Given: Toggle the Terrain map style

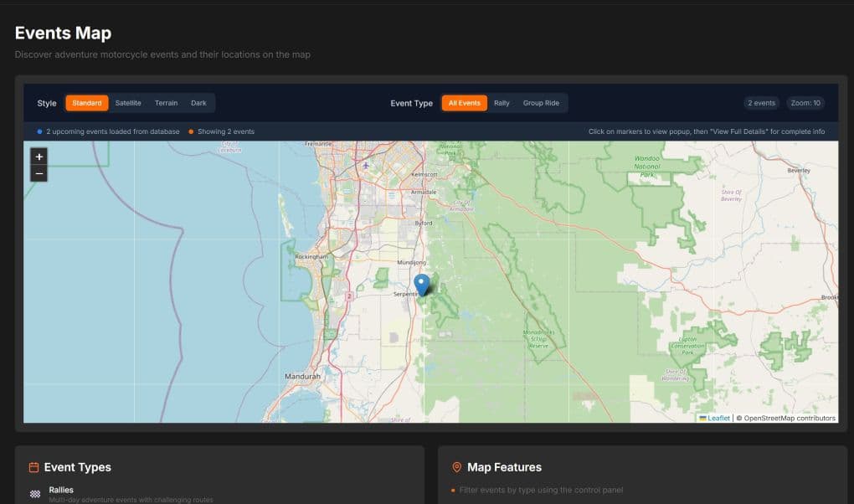Looking at the screenshot, I should point(166,102).
